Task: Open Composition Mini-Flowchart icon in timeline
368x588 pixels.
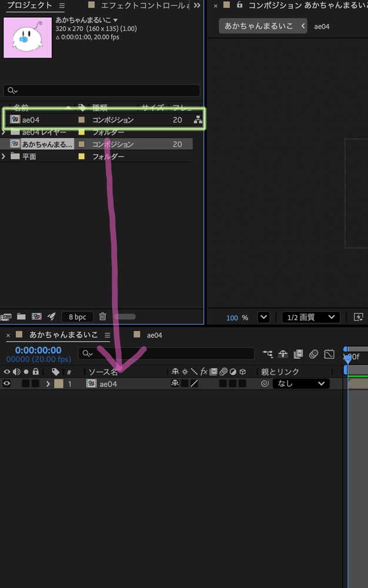Action: point(267,354)
